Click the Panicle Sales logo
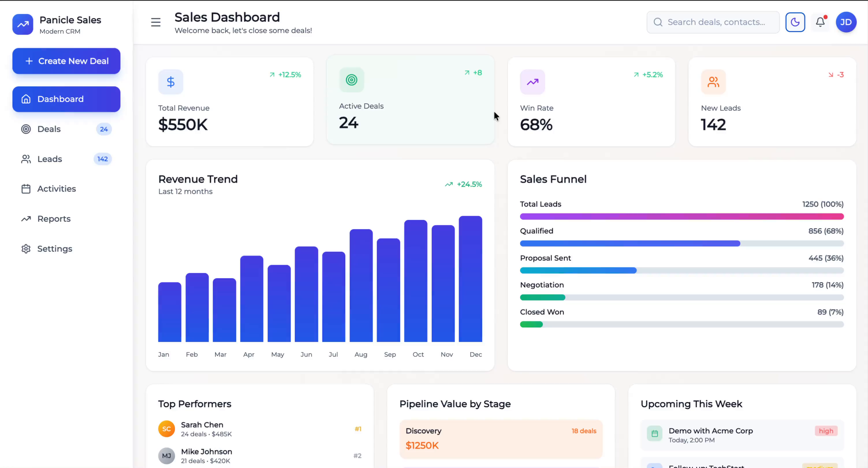Screen dimensions: 868x468 pos(22,24)
